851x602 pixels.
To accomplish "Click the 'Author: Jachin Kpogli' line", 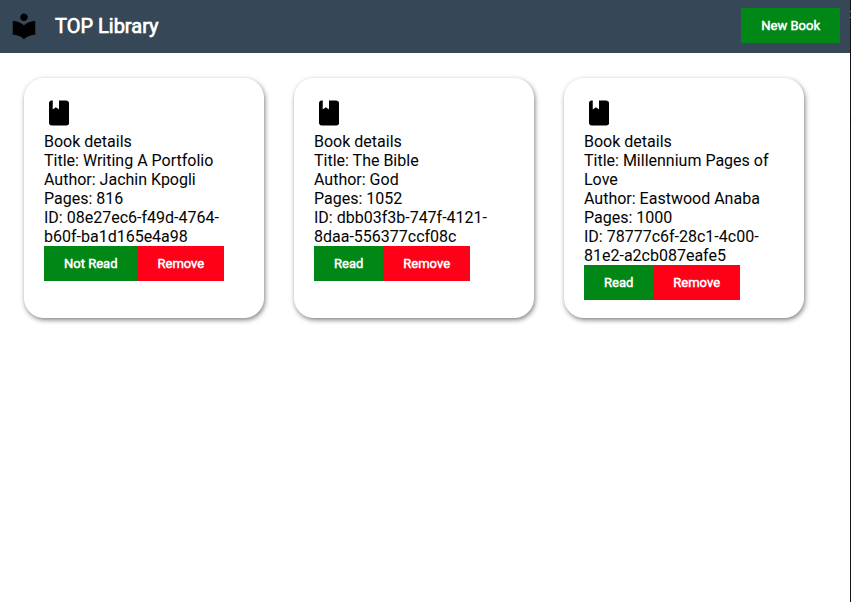I will pos(120,180).
